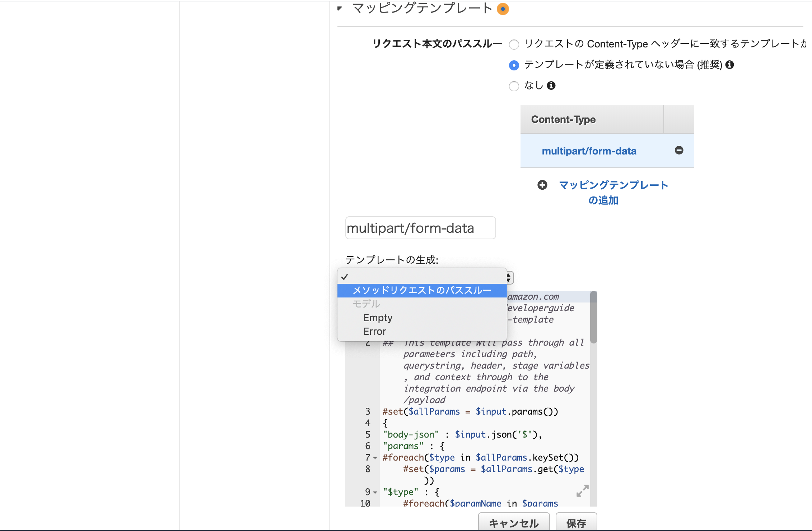Collapse the マッピングテンプレート section triangle
Image resolution: width=812 pixels, height=531 pixels.
(x=340, y=8)
